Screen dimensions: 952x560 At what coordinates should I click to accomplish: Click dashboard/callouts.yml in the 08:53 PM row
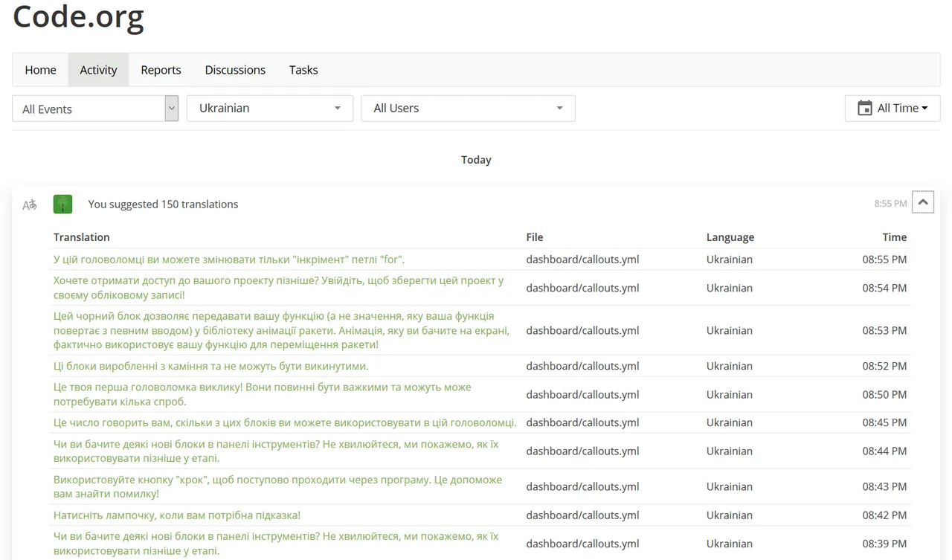(x=582, y=330)
